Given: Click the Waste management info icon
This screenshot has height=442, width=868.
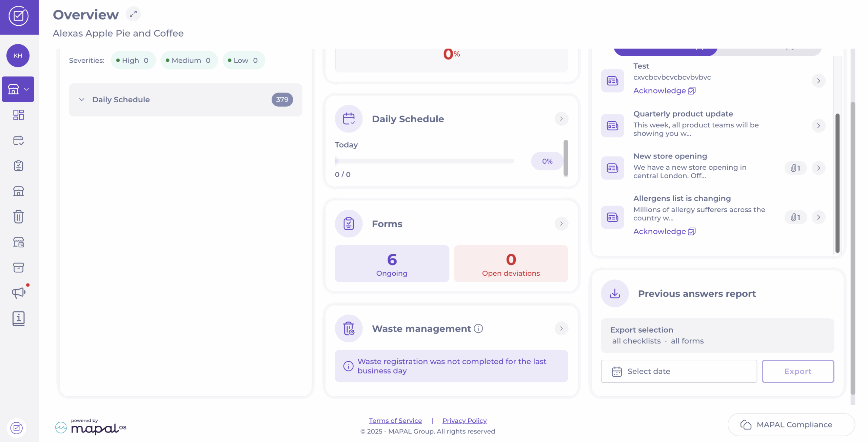Looking at the screenshot, I should point(478,328).
